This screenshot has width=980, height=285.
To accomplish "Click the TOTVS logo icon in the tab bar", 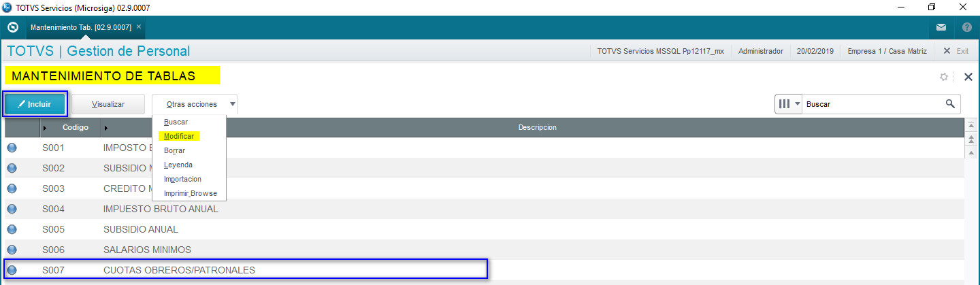I will point(12,27).
